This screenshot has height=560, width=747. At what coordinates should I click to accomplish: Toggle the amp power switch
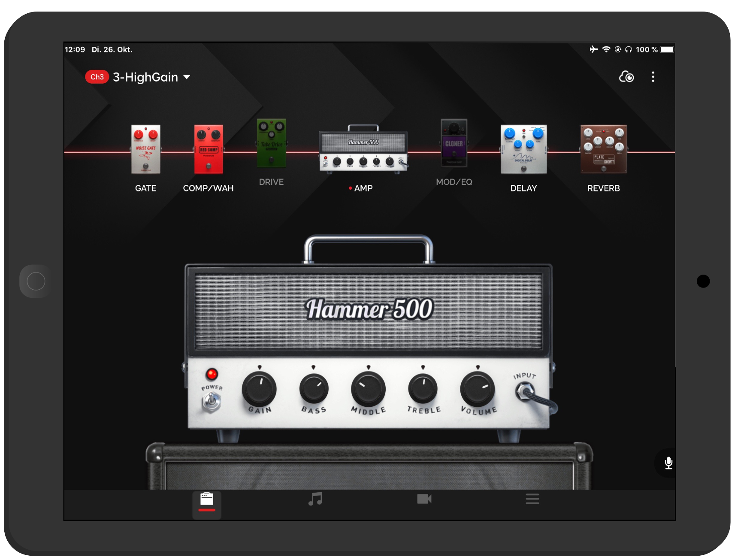[211, 402]
